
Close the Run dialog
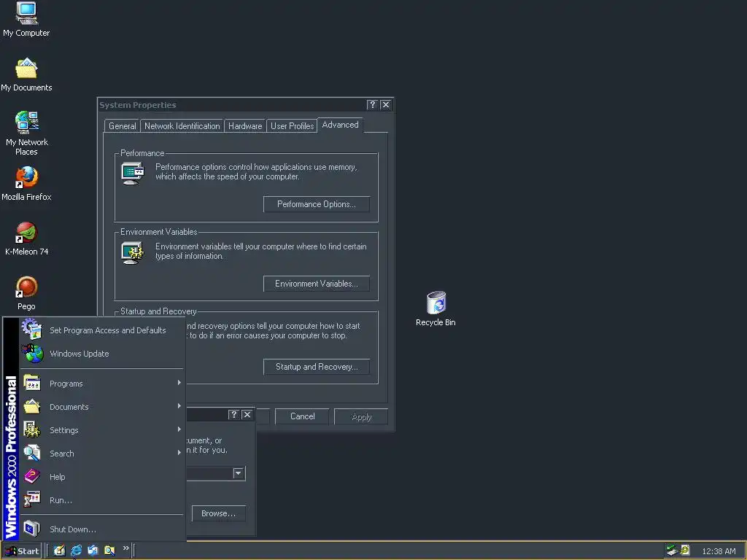point(247,415)
